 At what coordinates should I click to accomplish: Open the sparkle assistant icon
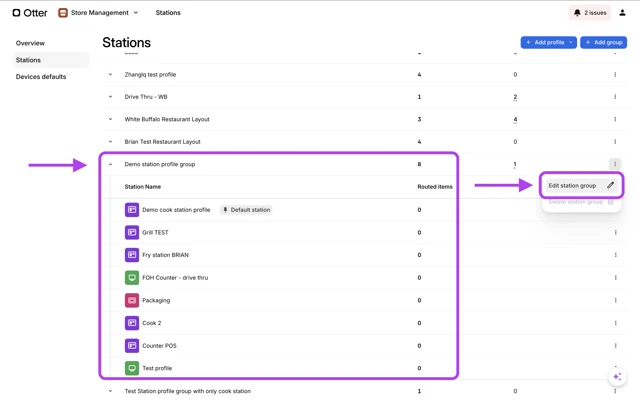[x=617, y=377]
